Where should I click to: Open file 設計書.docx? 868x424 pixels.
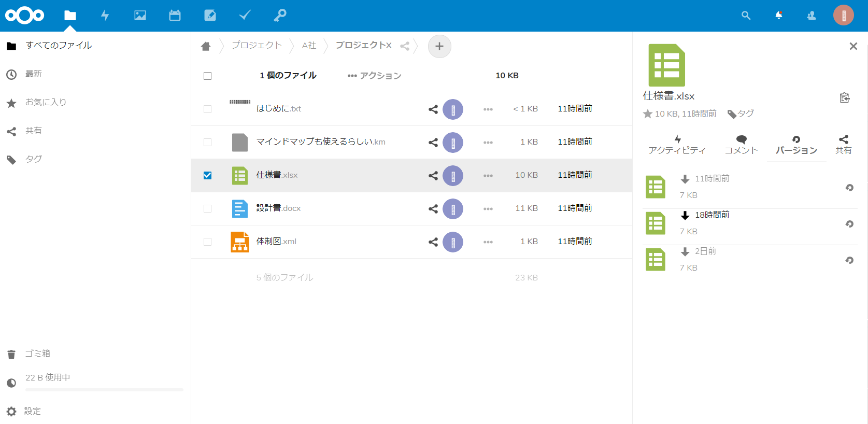(278, 208)
